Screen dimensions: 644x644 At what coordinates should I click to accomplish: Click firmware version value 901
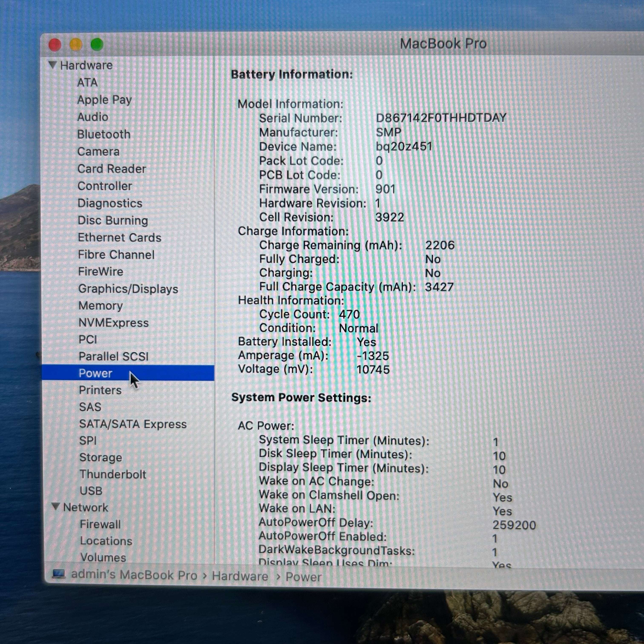coord(385,189)
